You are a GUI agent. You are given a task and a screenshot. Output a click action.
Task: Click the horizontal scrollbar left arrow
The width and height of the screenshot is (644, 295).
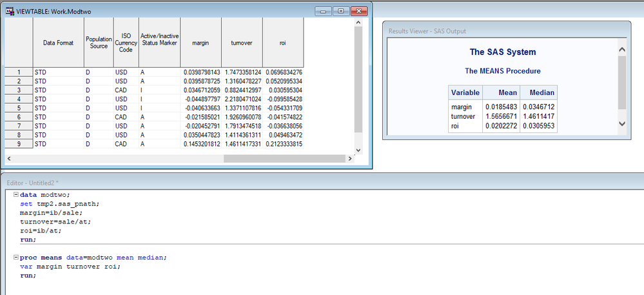pos(8,158)
